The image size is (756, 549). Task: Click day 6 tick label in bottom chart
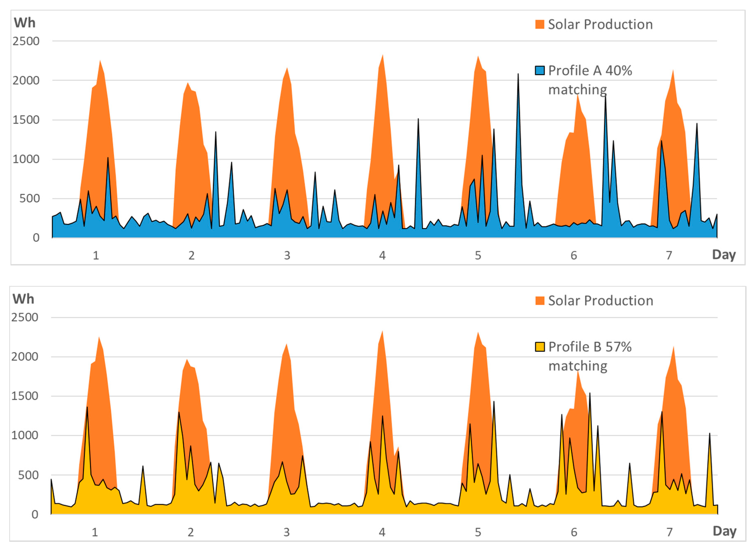click(574, 532)
